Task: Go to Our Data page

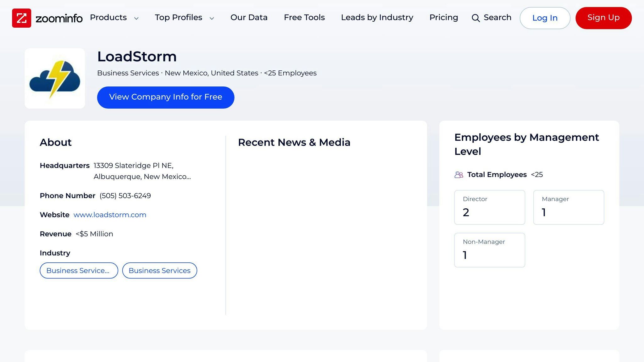Action: (249, 17)
